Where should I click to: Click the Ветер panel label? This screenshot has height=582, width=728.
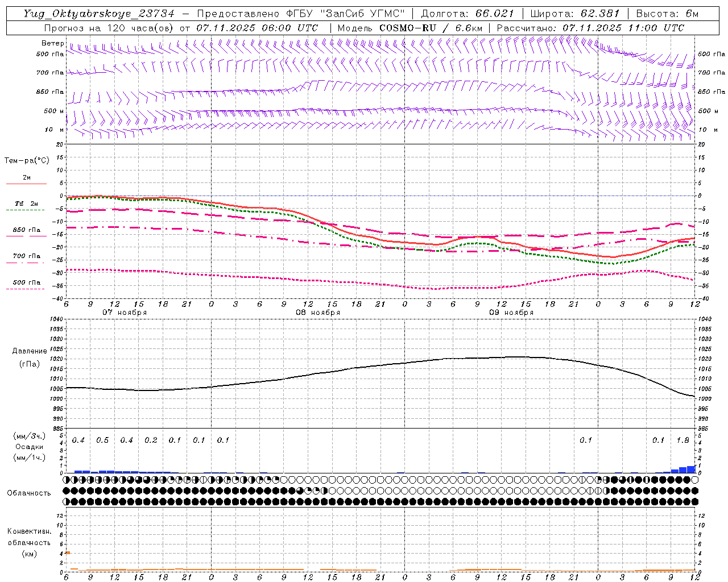pyautogui.click(x=52, y=43)
